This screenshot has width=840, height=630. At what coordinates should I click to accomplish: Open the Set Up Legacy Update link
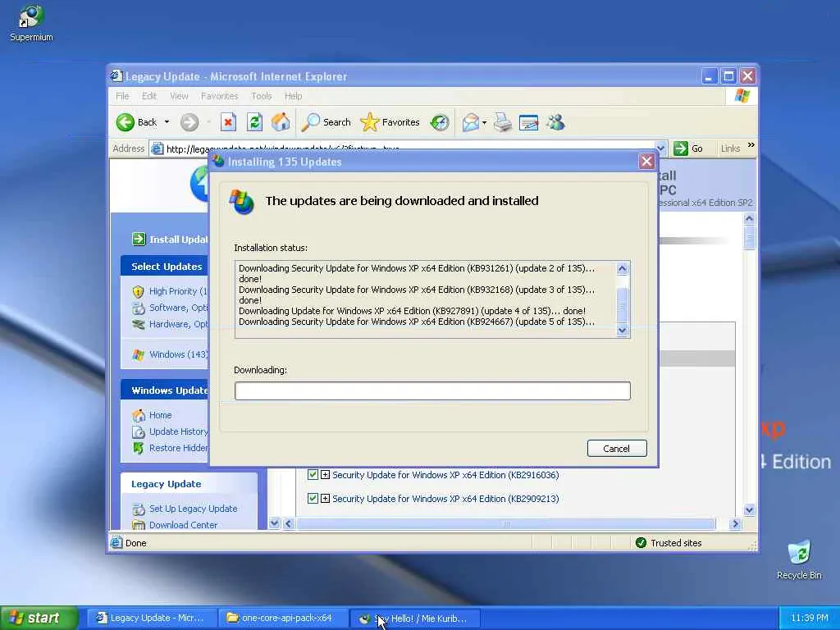[x=193, y=509]
